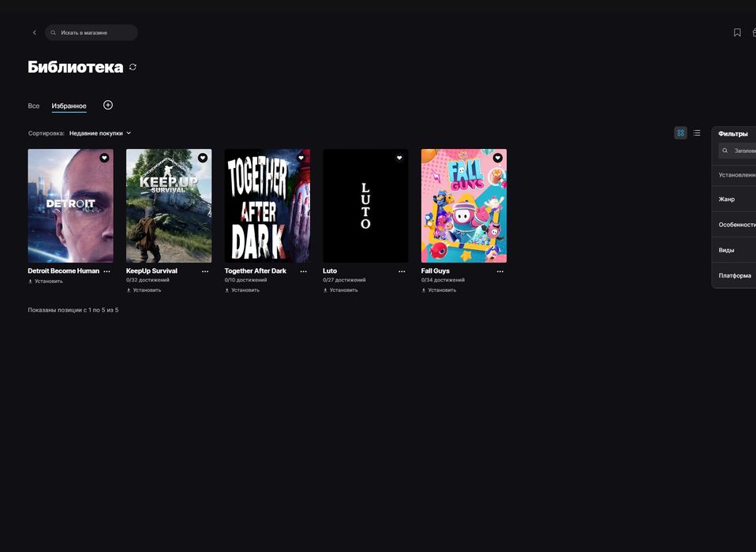This screenshot has height=552, width=756.
Task: Click Together After Dark 0/10 достижений
Action: pos(246,280)
